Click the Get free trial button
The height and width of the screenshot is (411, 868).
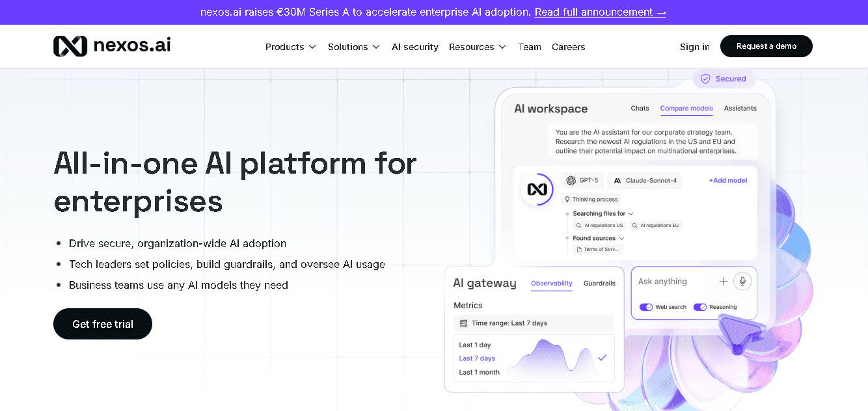pyautogui.click(x=102, y=323)
